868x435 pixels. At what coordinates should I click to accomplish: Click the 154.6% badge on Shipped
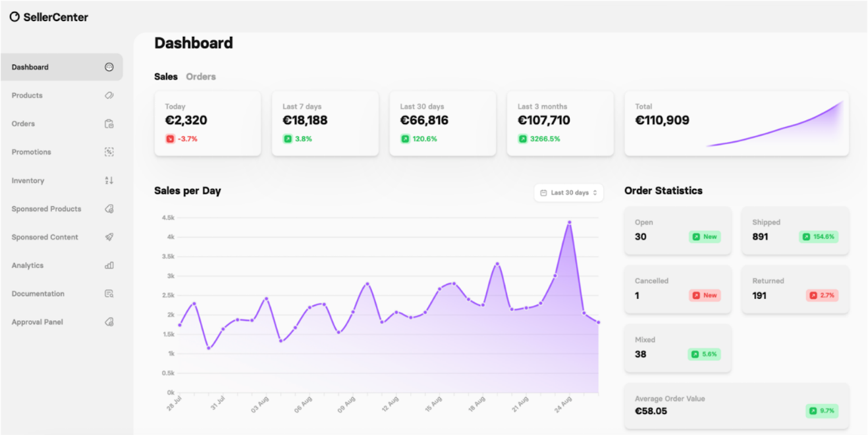[819, 237]
